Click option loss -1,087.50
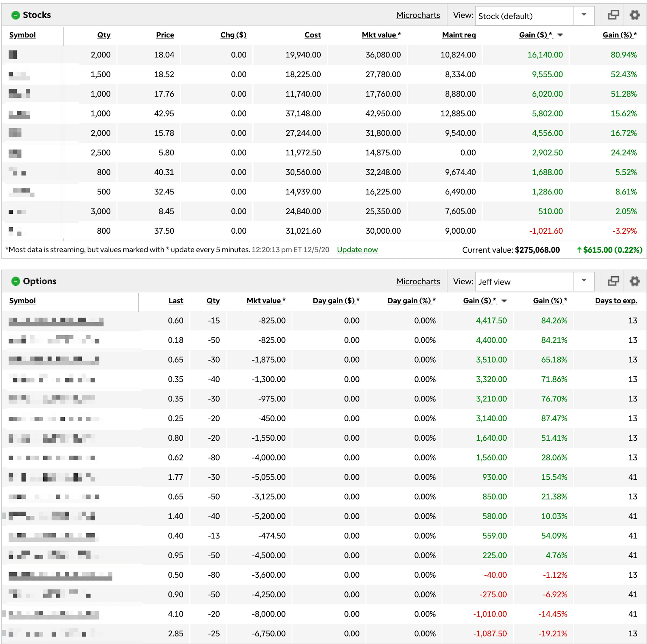 490,633
